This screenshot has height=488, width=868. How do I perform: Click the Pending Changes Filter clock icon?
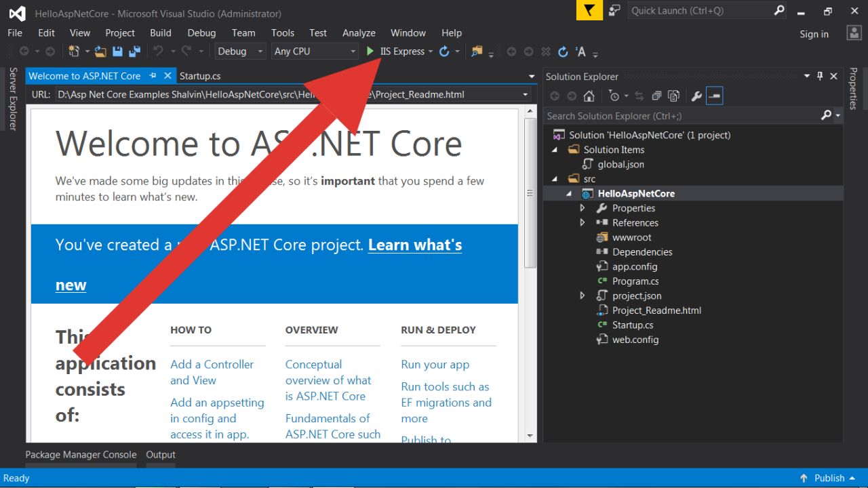coord(614,96)
